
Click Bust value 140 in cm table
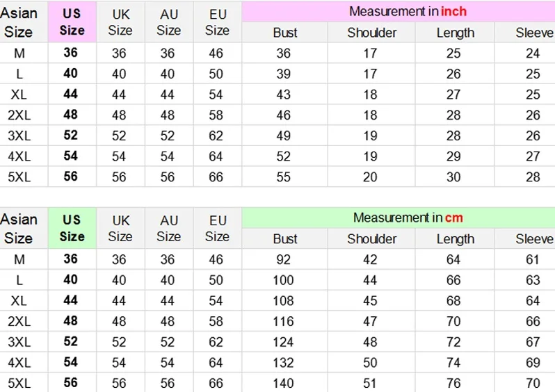[x=284, y=383]
